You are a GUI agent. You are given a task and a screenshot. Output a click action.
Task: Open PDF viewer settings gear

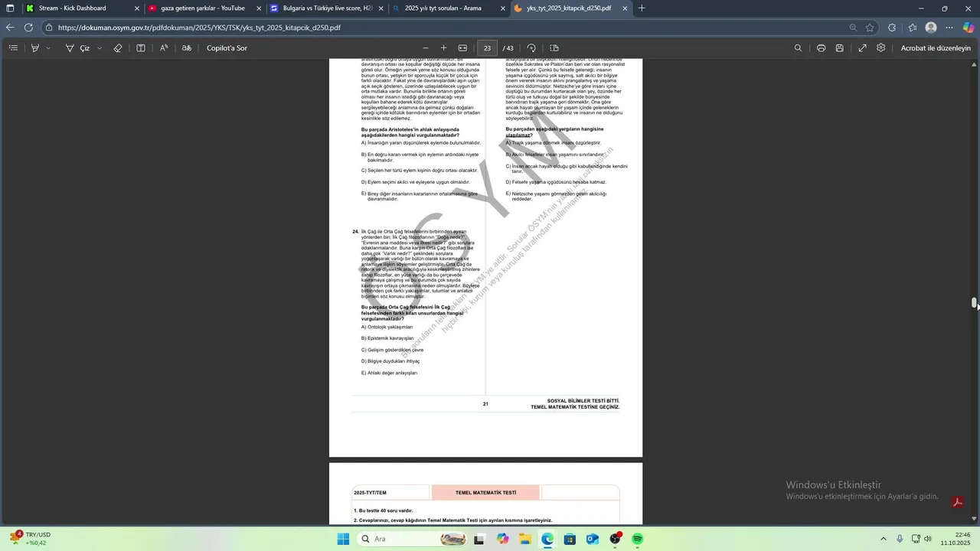coord(881,48)
